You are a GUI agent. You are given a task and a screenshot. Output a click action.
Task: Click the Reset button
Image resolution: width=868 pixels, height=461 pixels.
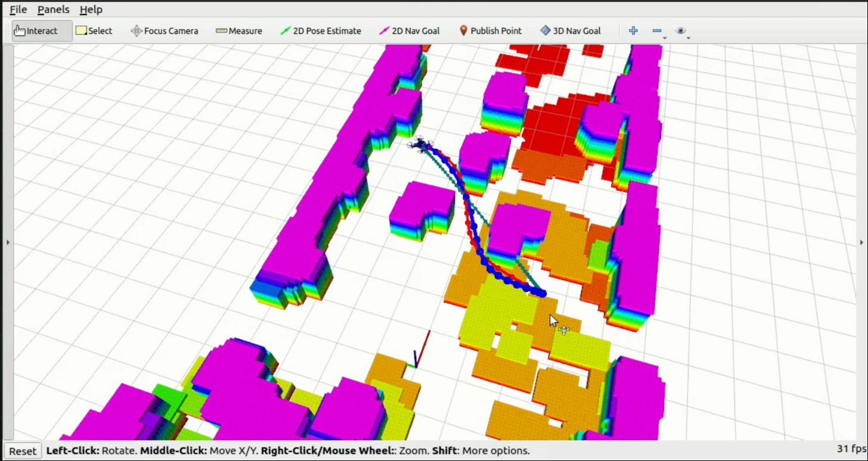pos(23,451)
